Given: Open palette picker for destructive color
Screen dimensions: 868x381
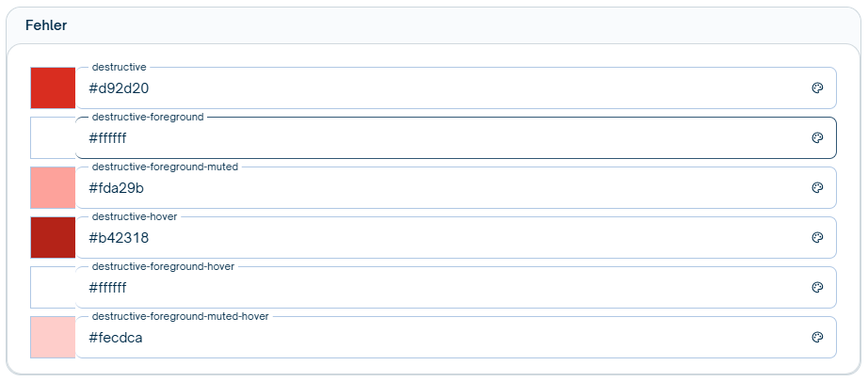Looking at the screenshot, I should (817, 88).
